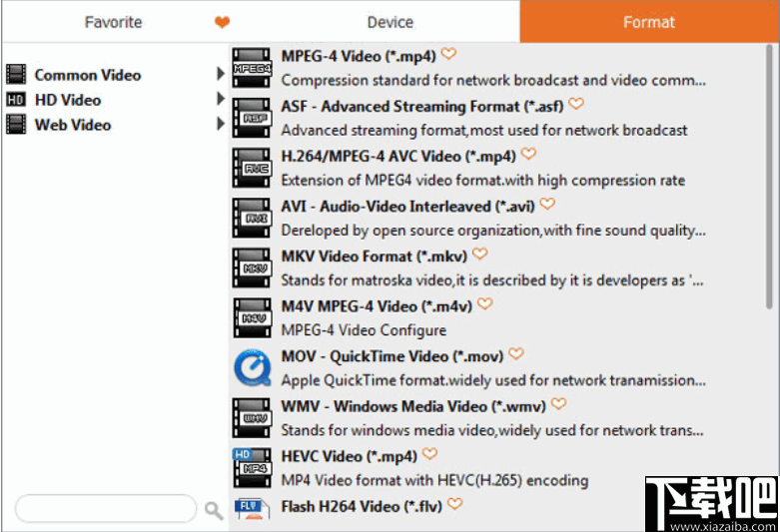Select the Common Video category
The image size is (780, 532).
coord(88,75)
